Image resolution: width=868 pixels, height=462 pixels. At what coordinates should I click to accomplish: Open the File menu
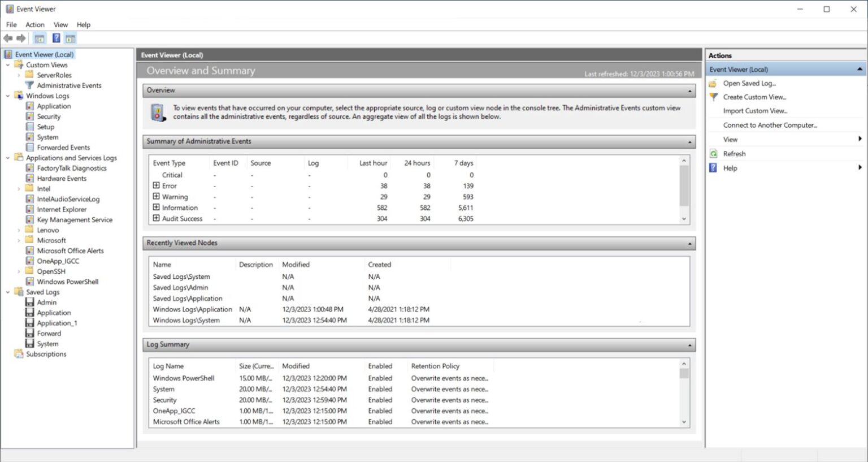(11, 24)
